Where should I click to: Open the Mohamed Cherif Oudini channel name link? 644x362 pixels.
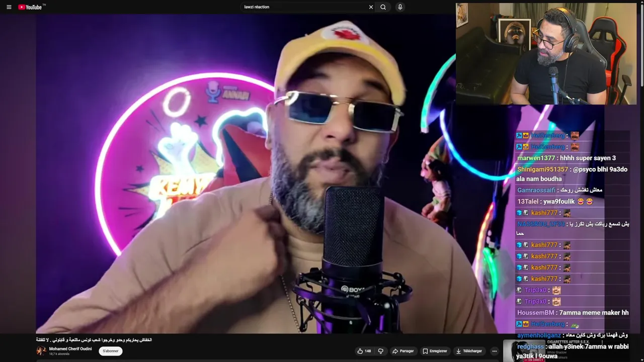coord(70,348)
